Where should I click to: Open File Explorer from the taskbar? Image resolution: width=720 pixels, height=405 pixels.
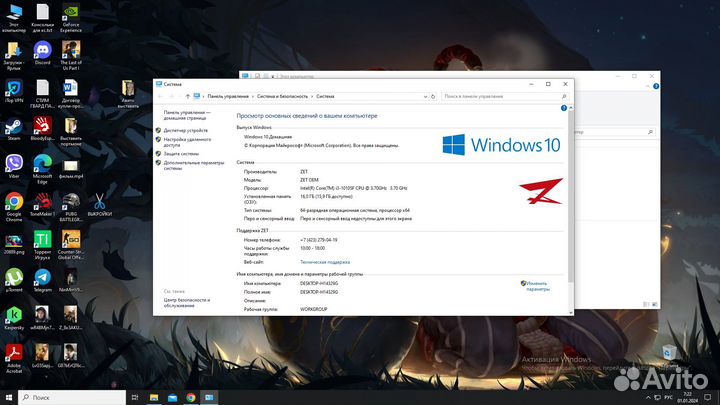[x=154, y=397]
